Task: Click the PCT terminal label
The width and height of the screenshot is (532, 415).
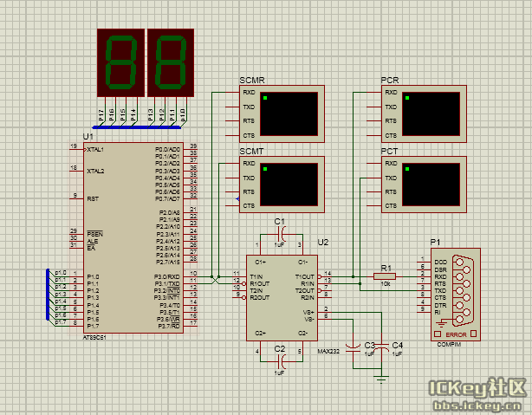Action: pyautogui.click(x=390, y=152)
